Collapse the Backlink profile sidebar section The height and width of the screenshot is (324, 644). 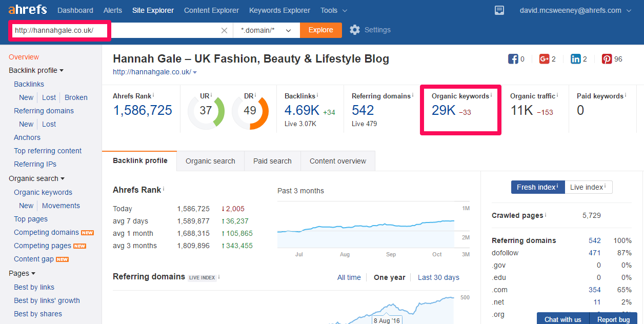pyautogui.click(x=36, y=70)
